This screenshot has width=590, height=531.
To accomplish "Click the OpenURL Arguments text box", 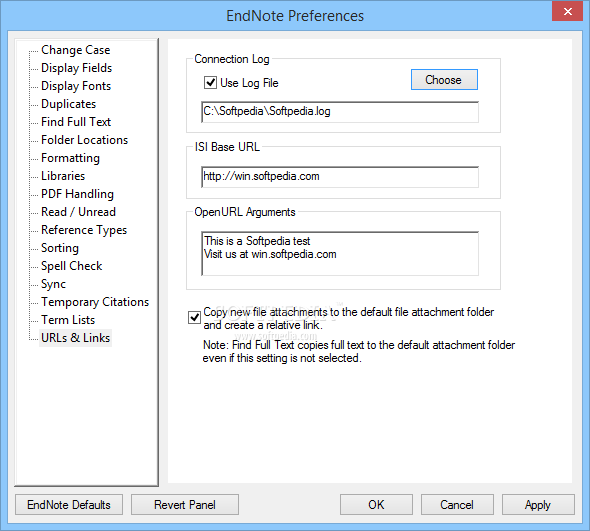I will tap(340, 254).
